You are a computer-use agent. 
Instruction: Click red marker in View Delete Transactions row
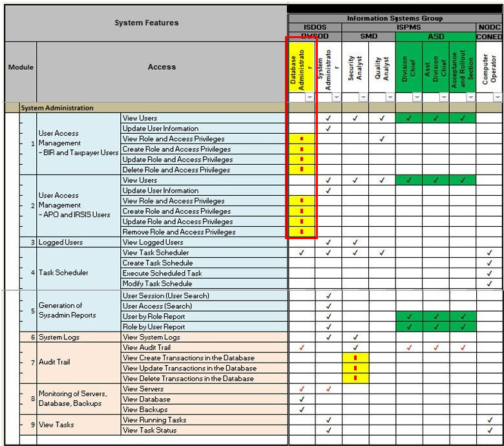point(355,378)
